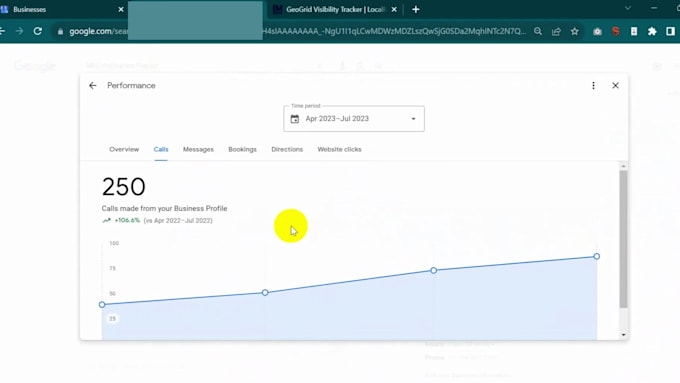Image resolution: width=680 pixels, height=383 pixels.
Task: Click the browser forward arrow
Action: click(20, 31)
